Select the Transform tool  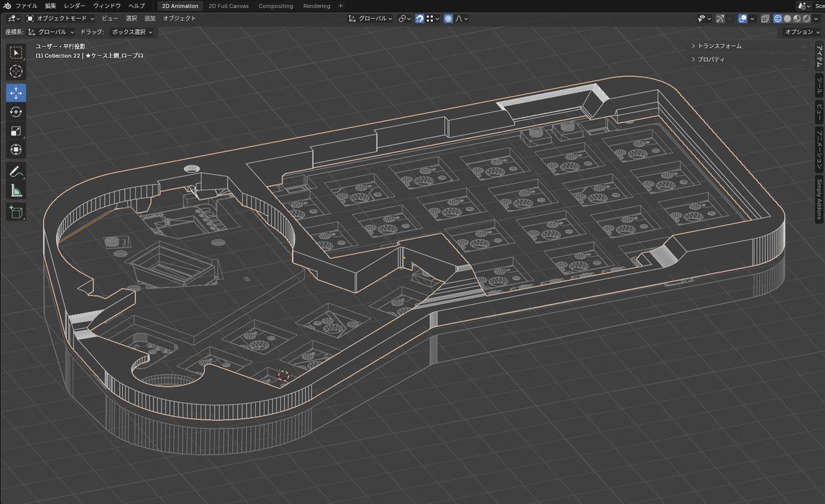click(x=16, y=150)
